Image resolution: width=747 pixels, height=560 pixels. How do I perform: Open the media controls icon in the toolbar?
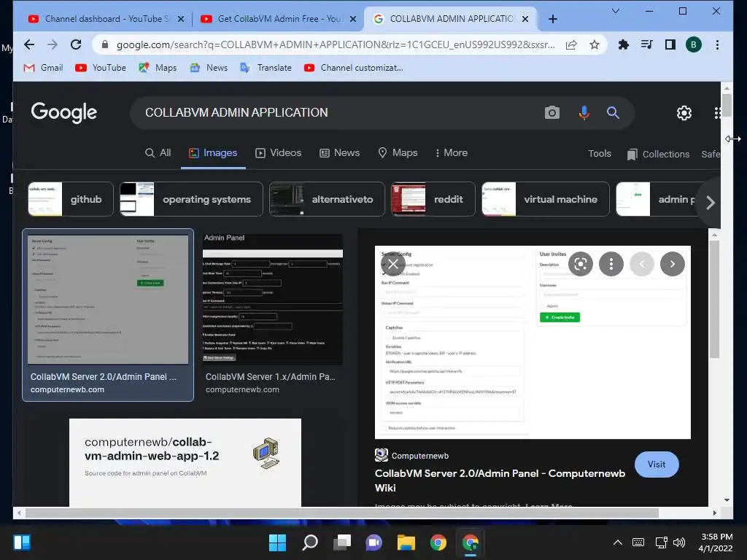click(x=646, y=44)
